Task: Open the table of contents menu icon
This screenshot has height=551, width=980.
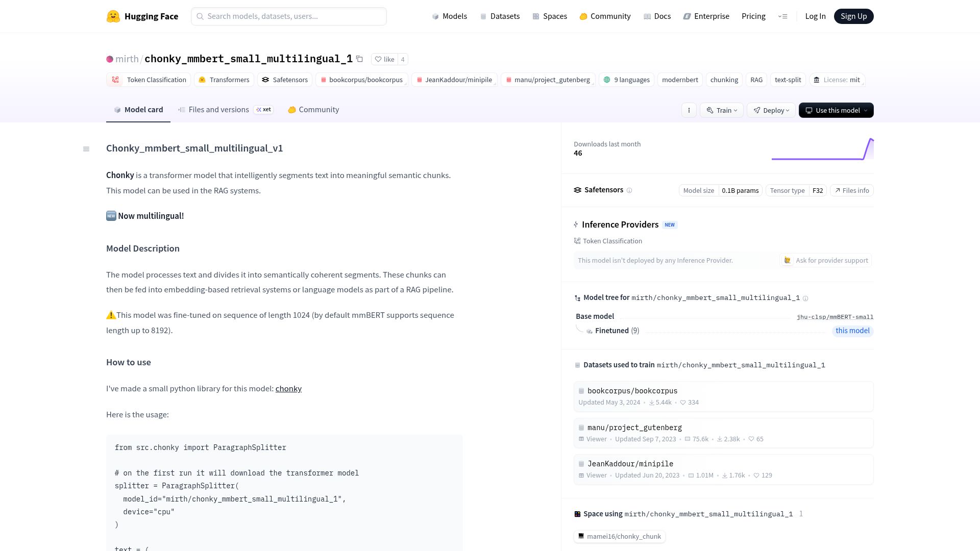Action: click(x=86, y=149)
